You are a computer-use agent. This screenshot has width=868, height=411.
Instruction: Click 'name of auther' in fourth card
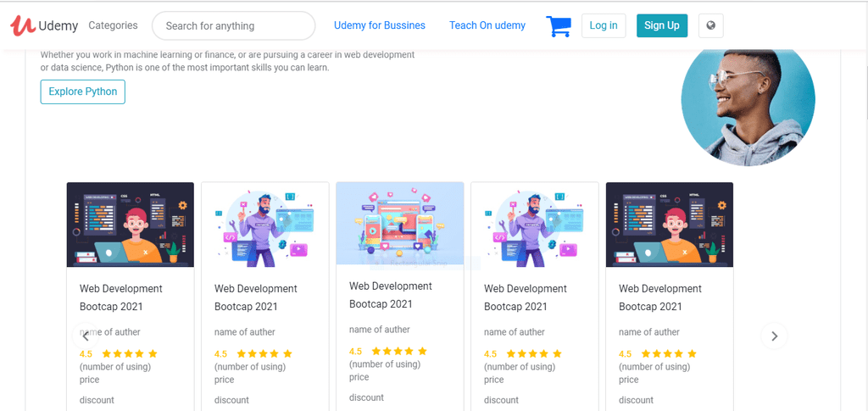point(515,332)
